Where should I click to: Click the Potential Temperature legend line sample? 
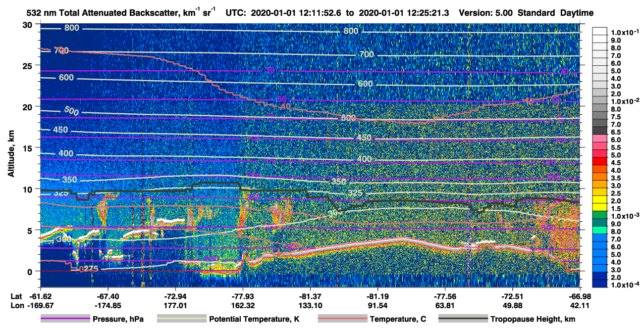click(181, 319)
